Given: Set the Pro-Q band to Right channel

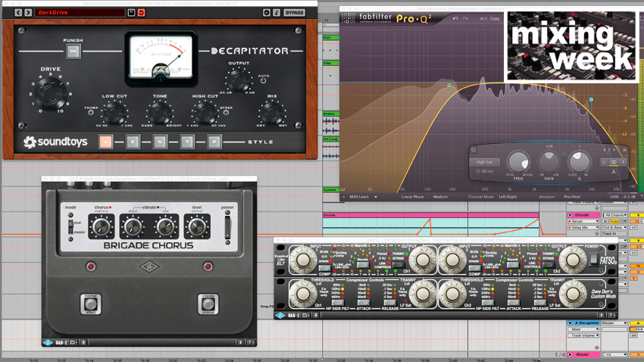Looking at the screenshot, I should point(623,163).
